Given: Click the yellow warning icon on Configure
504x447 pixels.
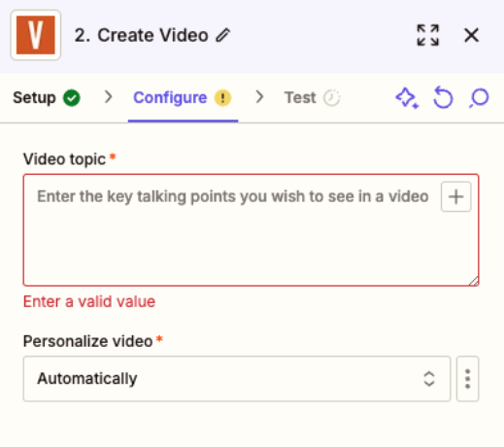Looking at the screenshot, I should (x=222, y=98).
